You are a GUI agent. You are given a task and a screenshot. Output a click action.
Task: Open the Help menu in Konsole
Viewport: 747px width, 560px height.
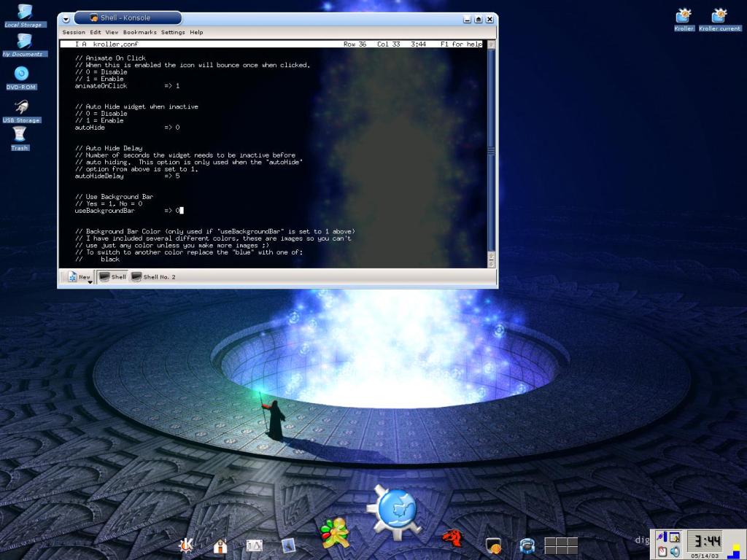pyautogui.click(x=196, y=32)
